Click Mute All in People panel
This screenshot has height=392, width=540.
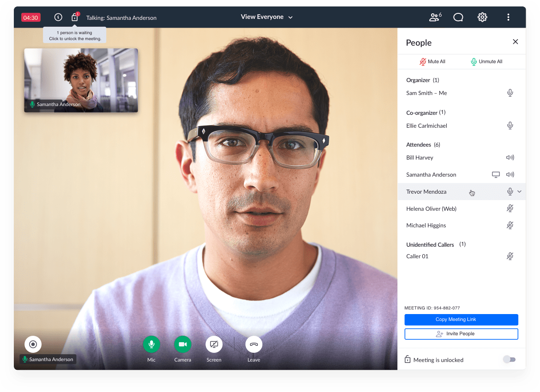pyautogui.click(x=432, y=61)
